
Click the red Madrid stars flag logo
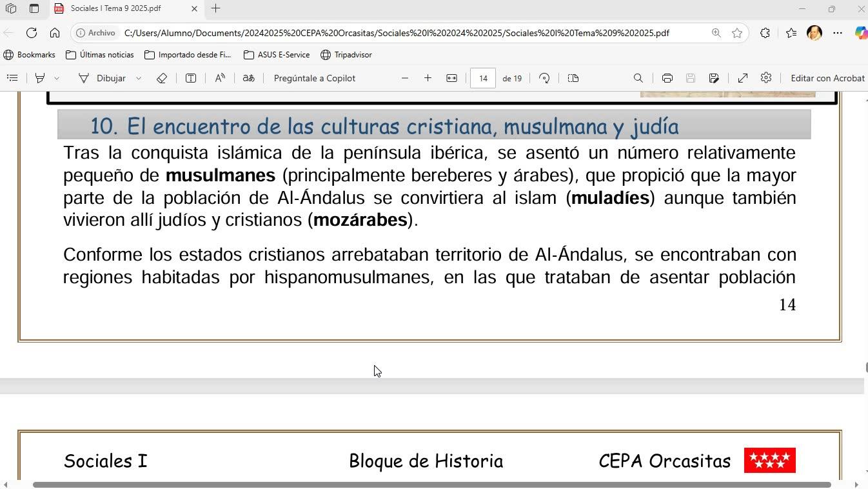[770, 461]
